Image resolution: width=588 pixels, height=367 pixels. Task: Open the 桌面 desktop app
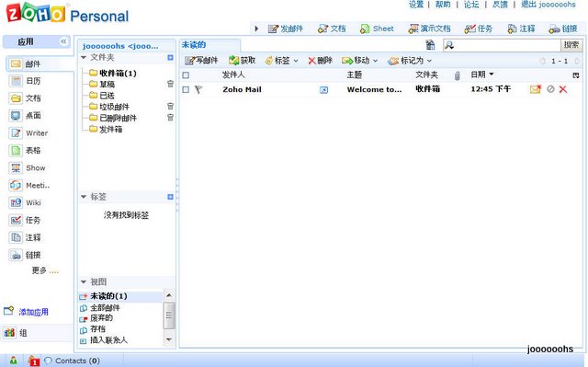point(26,116)
